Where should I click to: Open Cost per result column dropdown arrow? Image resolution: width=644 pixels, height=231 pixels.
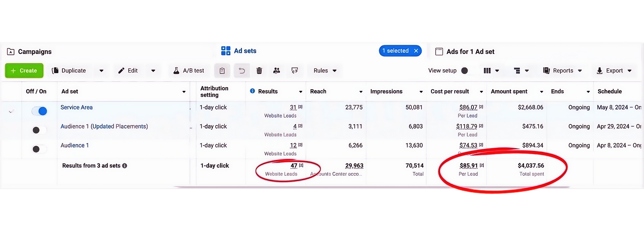point(481,92)
